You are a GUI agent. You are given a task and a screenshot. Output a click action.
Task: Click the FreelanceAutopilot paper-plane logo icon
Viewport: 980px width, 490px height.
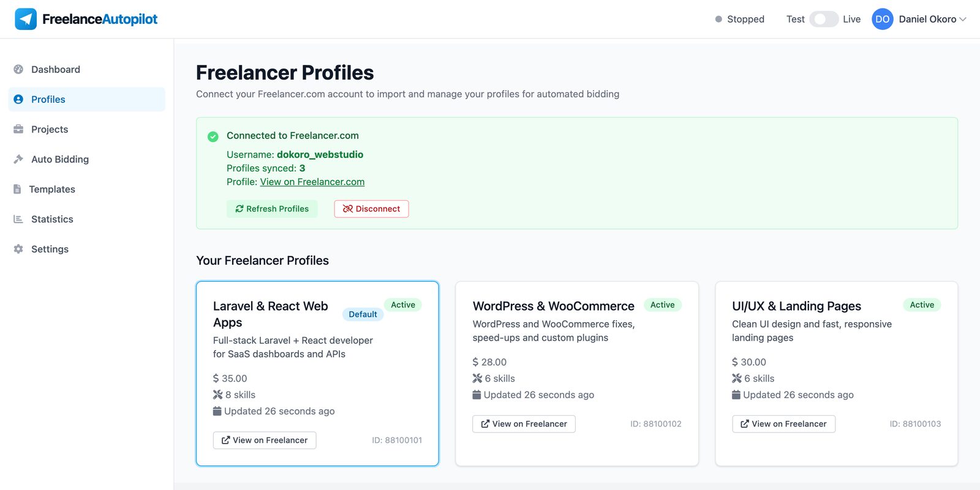click(x=26, y=19)
